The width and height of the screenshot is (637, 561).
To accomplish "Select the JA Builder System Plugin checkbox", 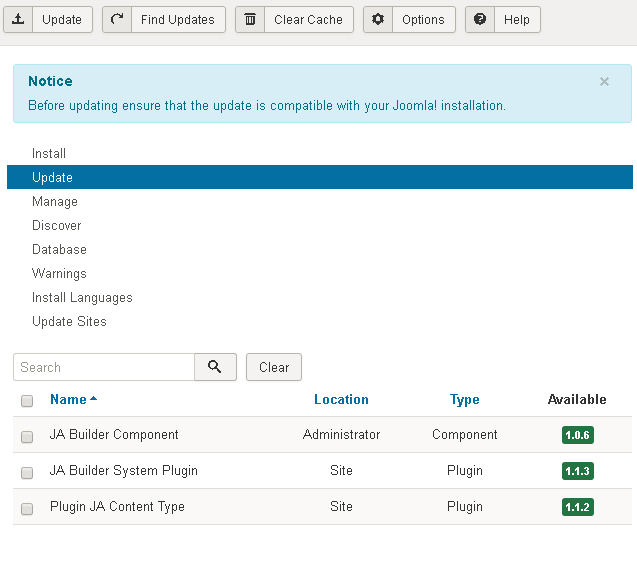I will [x=27, y=472].
